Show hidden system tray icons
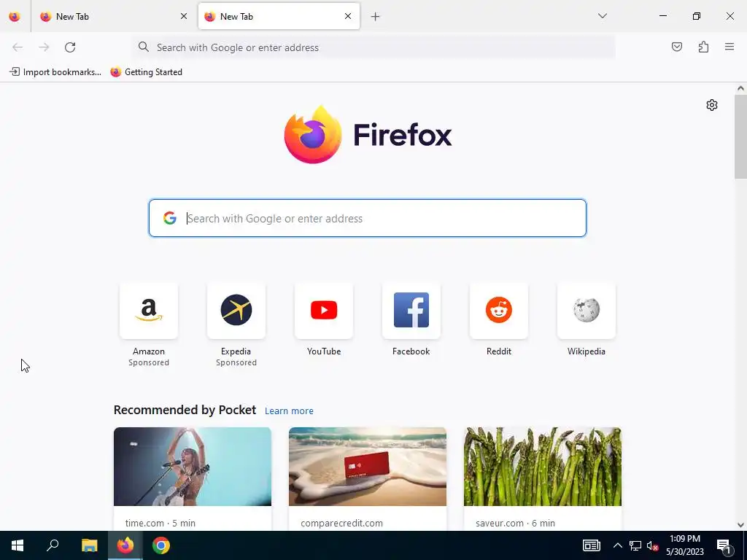The height and width of the screenshot is (560, 747). [617, 545]
